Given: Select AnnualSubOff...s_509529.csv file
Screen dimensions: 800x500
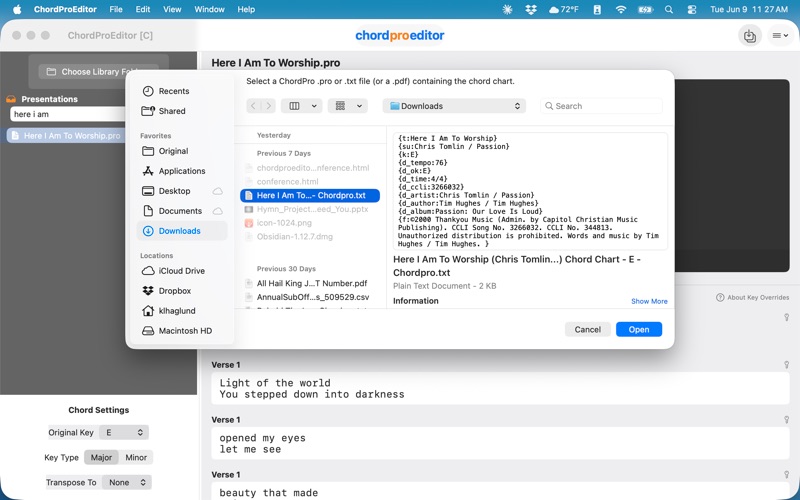Looking at the screenshot, I should click(x=310, y=297).
